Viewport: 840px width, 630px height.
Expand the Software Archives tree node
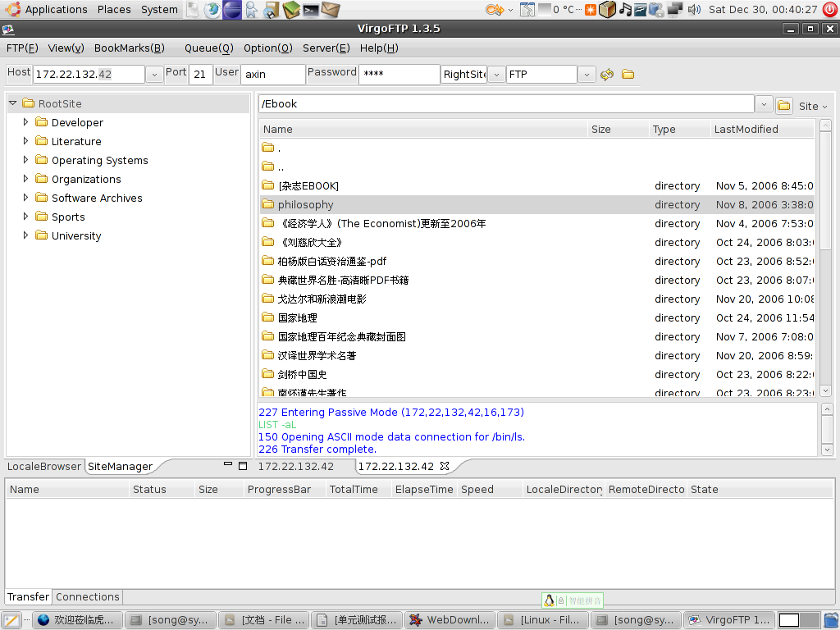[x=25, y=198]
